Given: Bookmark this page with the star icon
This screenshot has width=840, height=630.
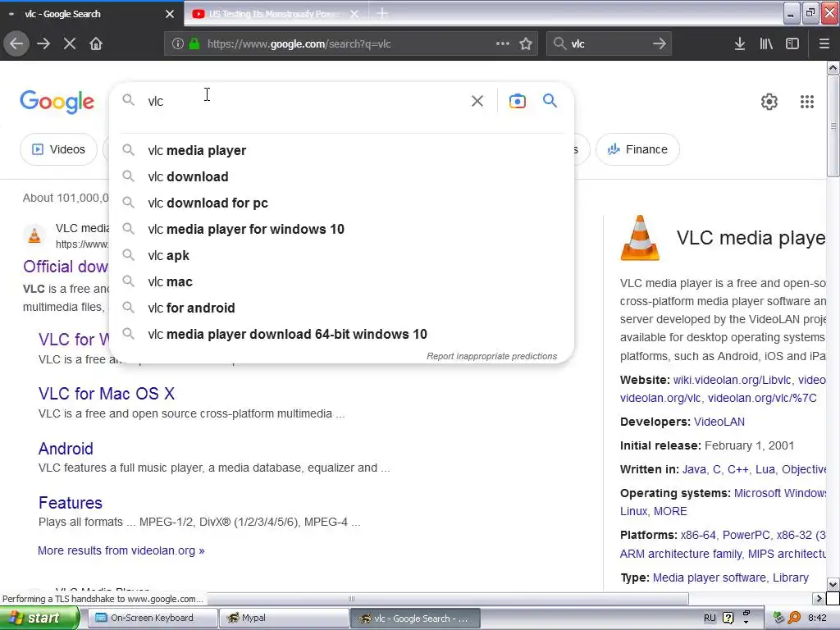Looking at the screenshot, I should [526, 44].
